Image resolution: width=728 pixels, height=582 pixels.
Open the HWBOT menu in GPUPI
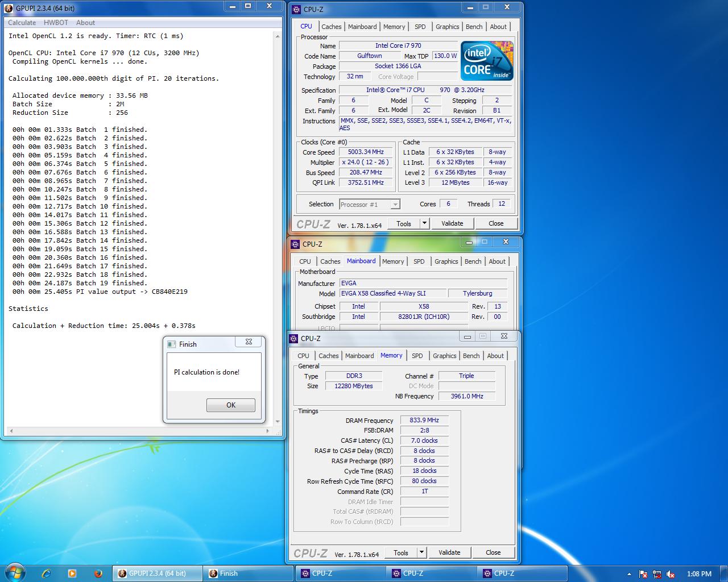tap(56, 23)
